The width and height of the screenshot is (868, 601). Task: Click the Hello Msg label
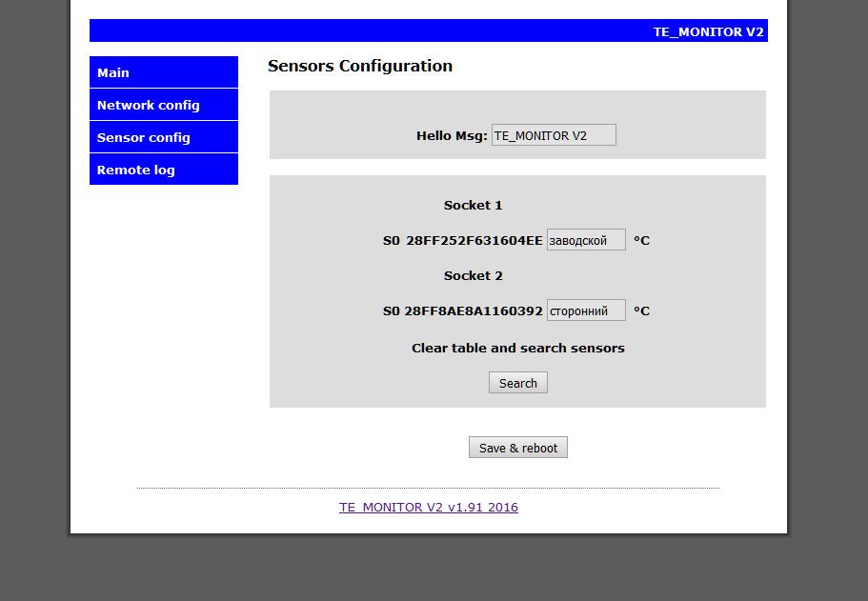point(452,136)
